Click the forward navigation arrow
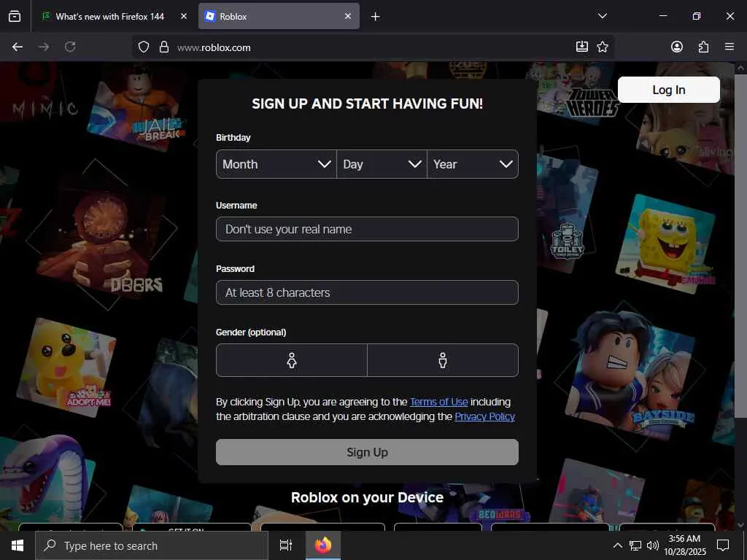 (x=44, y=47)
